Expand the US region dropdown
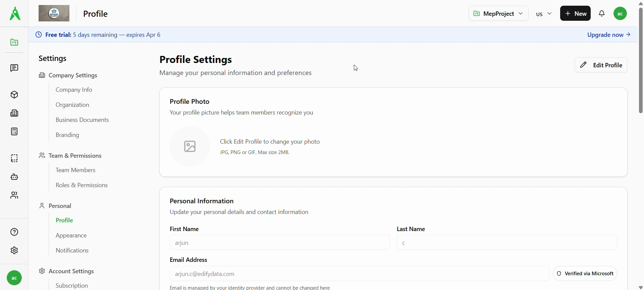 pyautogui.click(x=544, y=14)
